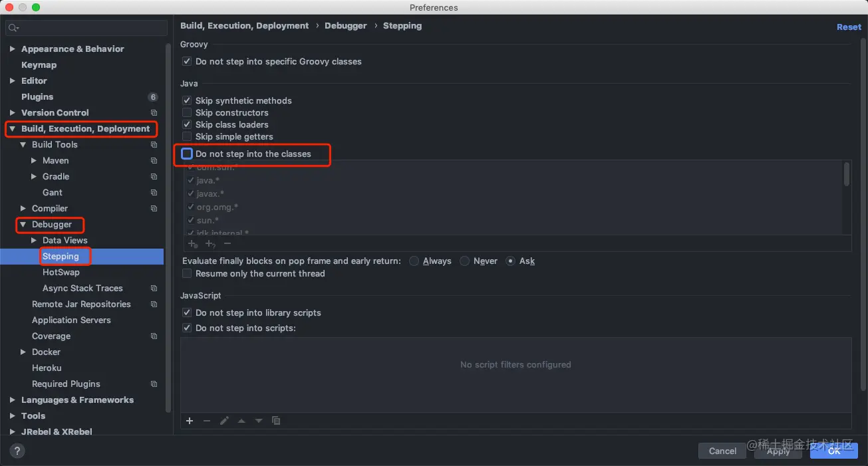
Task: Click the Plugins update count badge
Action: tap(153, 97)
